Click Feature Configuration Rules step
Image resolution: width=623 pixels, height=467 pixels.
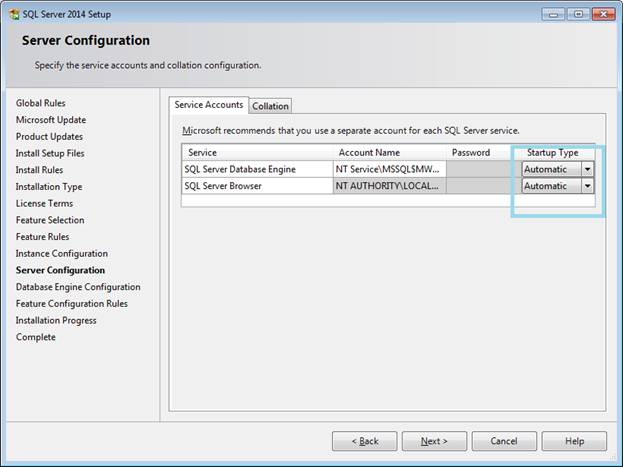[x=72, y=303]
